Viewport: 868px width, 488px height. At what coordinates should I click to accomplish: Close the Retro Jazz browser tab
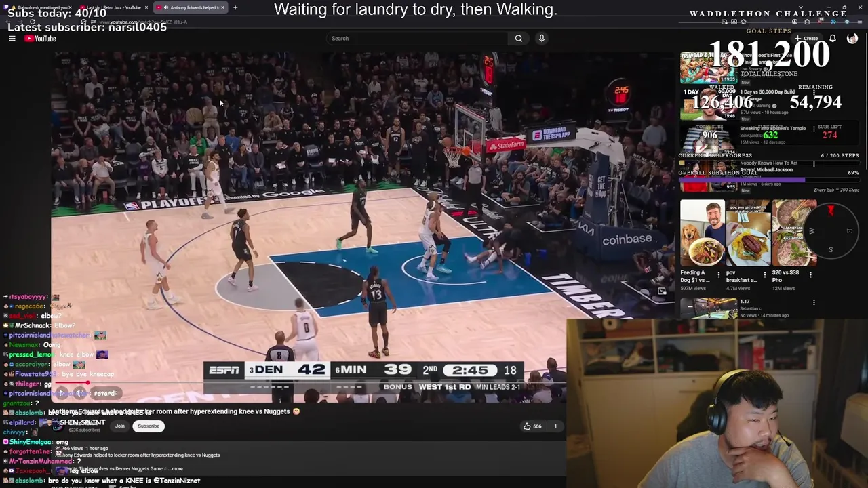pyautogui.click(x=146, y=7)
